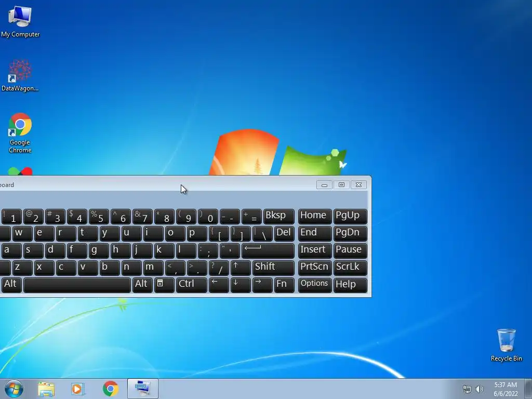Click the Windows Start button
The width and height of the screenshot is (532, 399).
click(14, 389)
